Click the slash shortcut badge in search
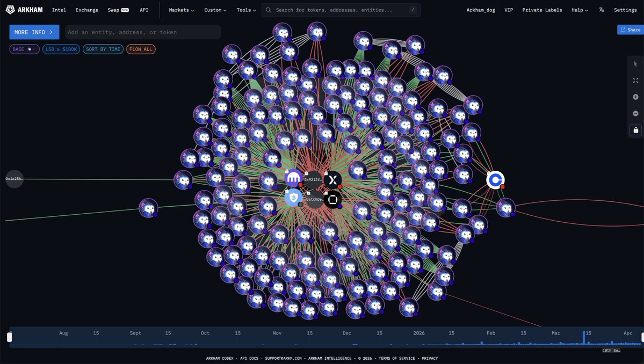The image size is (644, 364). [413, 10]
